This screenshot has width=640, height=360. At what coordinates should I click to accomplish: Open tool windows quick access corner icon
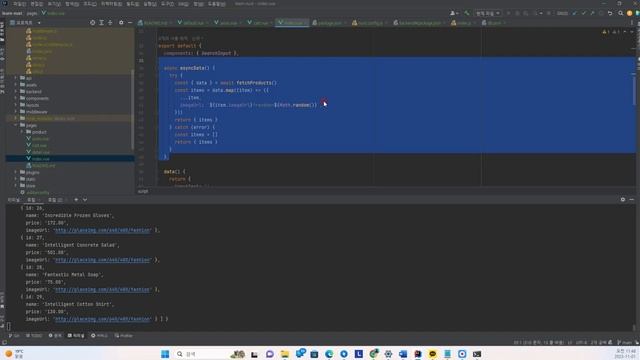(x=4, y=343)
